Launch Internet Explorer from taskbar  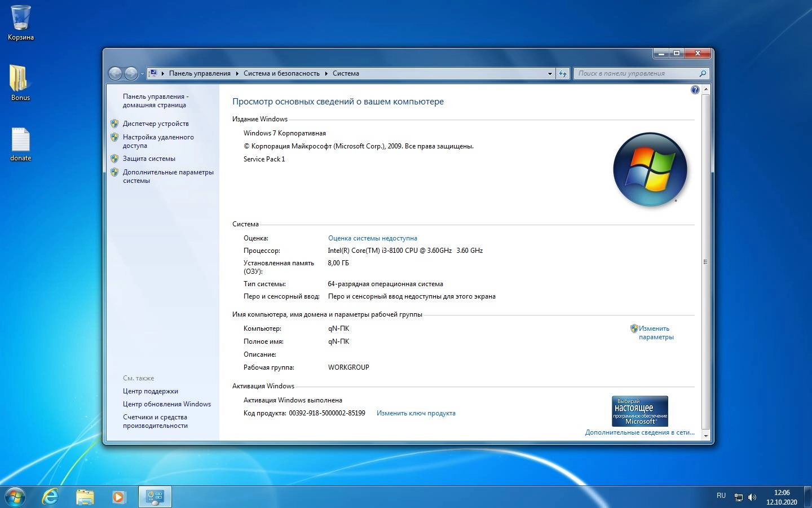click(51, 497)
